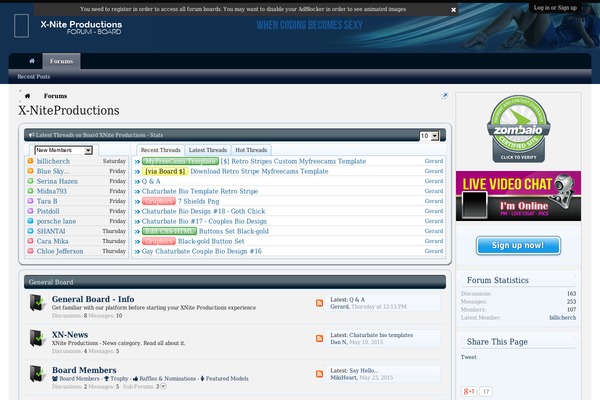Click RSS feed icon for XN-News

coord(320,338)
